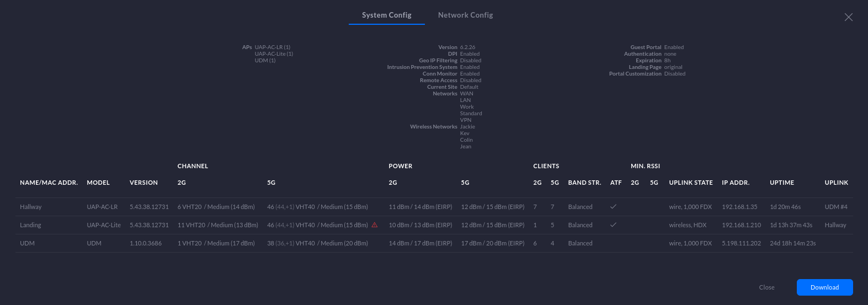Select the UDM device name in table

27,243
